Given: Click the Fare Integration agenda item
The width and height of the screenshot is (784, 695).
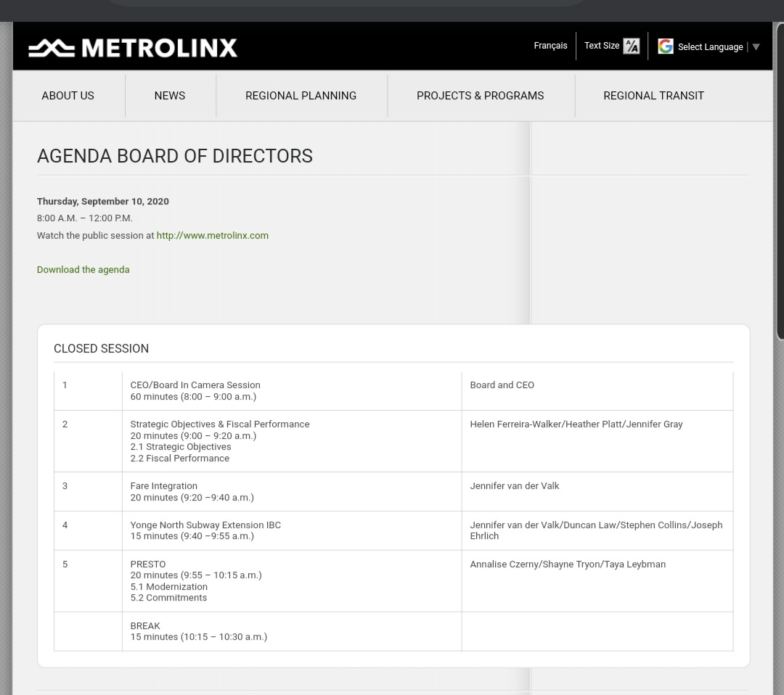Looking at the screenshot, I should click(163, 486).
